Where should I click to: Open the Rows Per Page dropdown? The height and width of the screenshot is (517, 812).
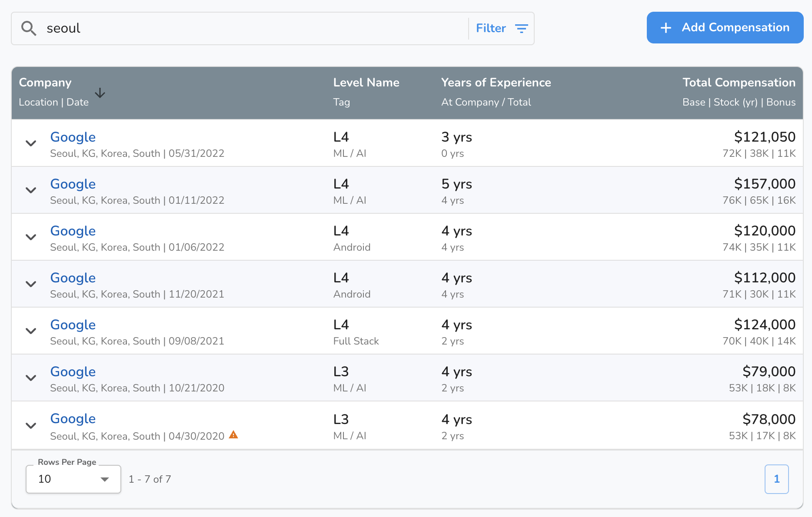pos(73,479)
